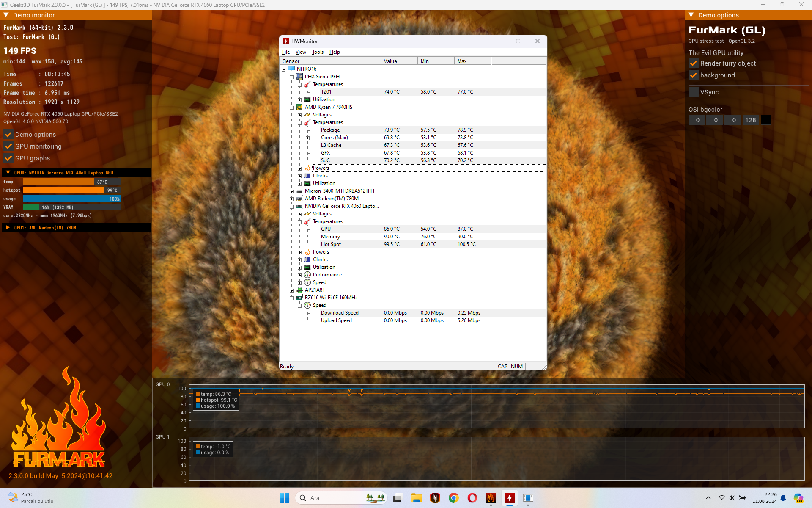This screenshot has width=812, height=508.
Task: Show hidden system tray icons
Action: pos(708,498)
